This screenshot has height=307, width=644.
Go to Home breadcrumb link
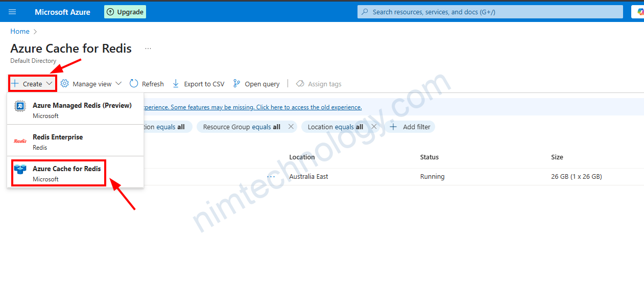[20, 31]
